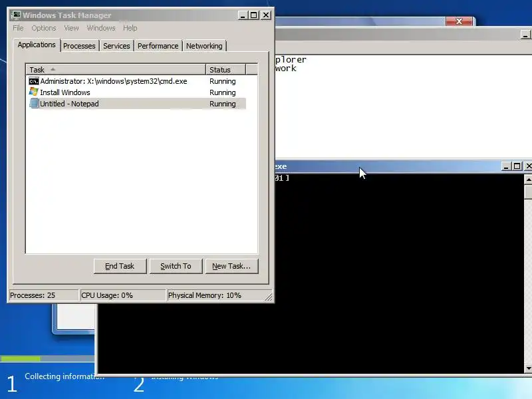Click the green setup progress bar
This screenshot has width=532, height=399.
[21, 358]
